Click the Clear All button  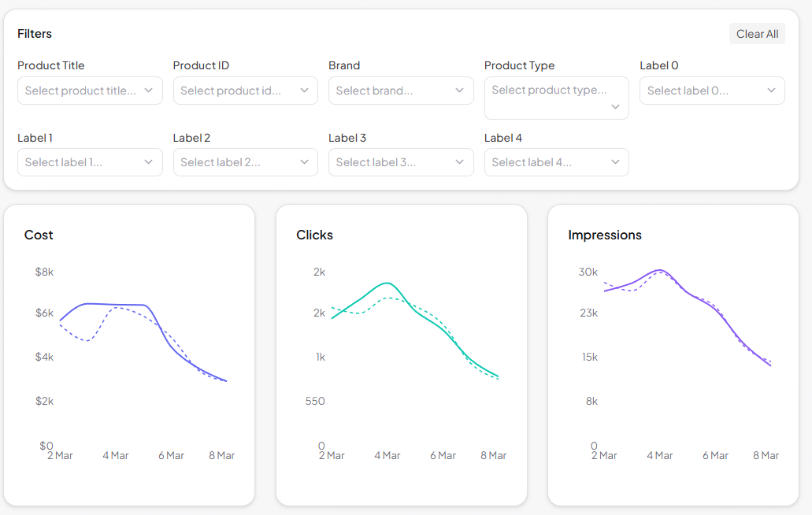[x=757, y=33]
